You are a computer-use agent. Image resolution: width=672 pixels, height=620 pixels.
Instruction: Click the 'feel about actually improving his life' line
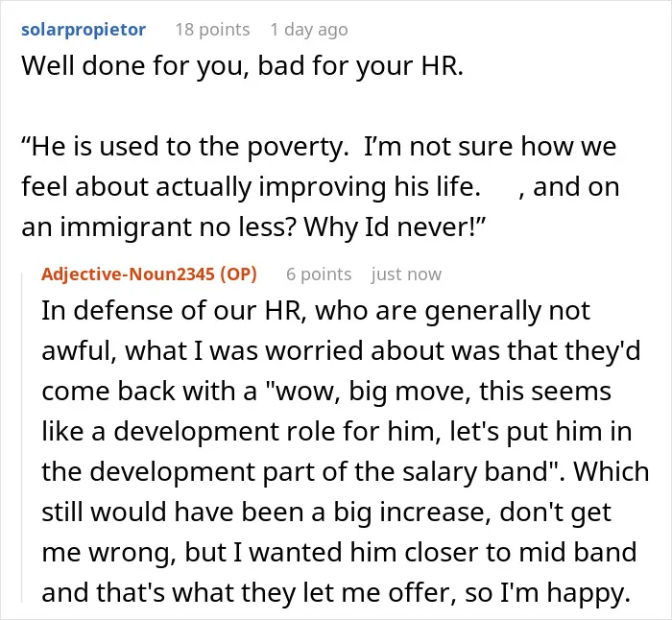(320, 187)
